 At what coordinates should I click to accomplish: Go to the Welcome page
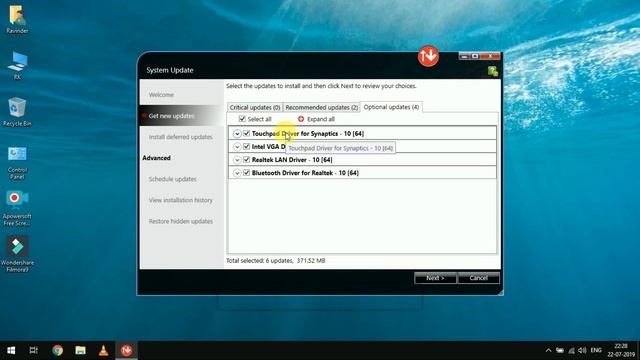161,95
